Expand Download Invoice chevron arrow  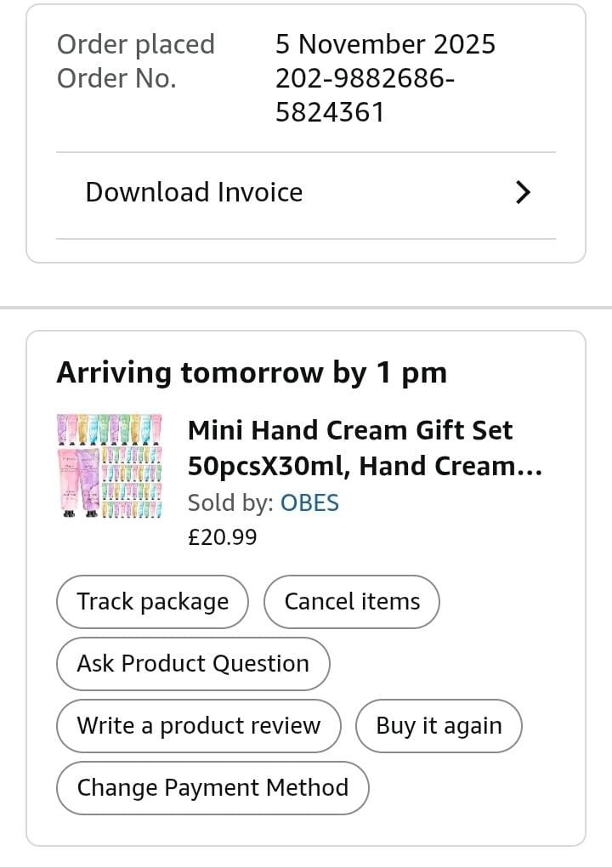pyautogui.click(x=523, y=193)
